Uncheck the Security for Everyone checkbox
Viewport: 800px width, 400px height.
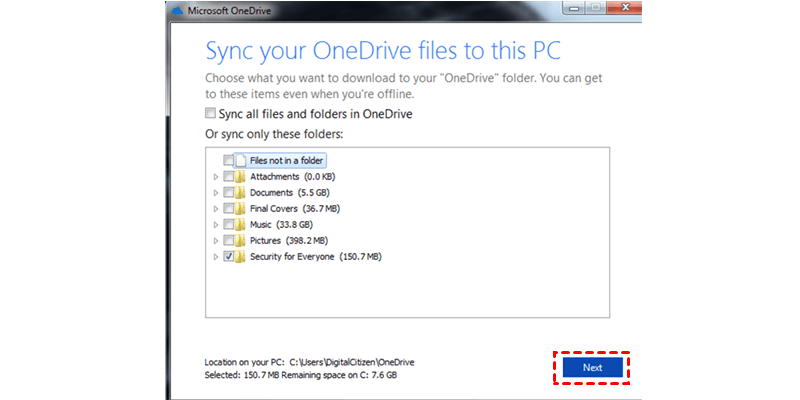point(229,257)
